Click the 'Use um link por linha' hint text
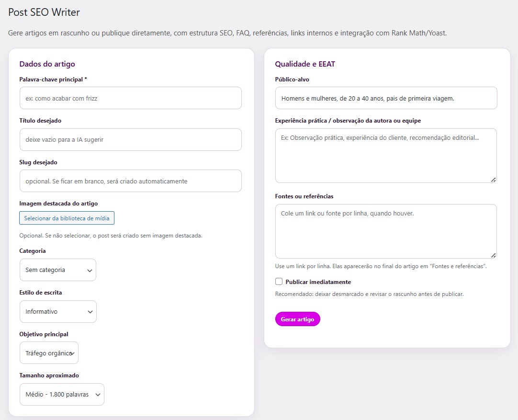Viewport: 518px width, 420px height. click(x=381, y=266)
